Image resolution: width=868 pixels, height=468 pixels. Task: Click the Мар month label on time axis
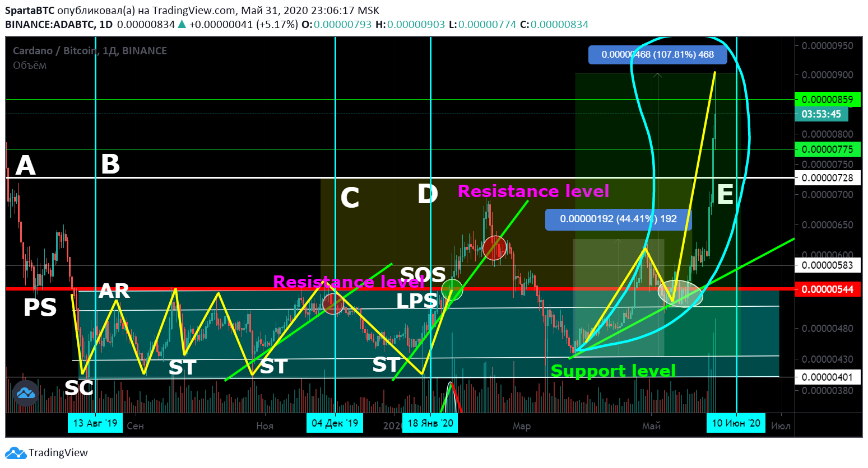coord(521,426)
